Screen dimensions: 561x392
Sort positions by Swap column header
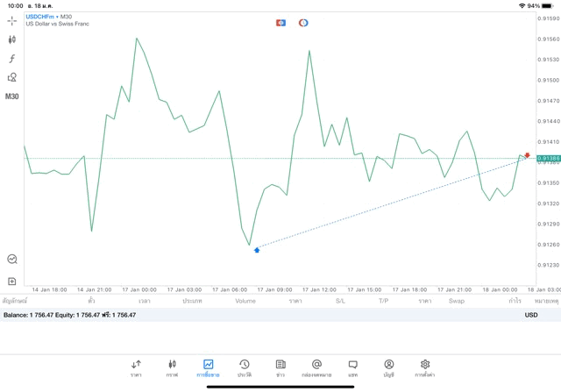pos(457,301)
